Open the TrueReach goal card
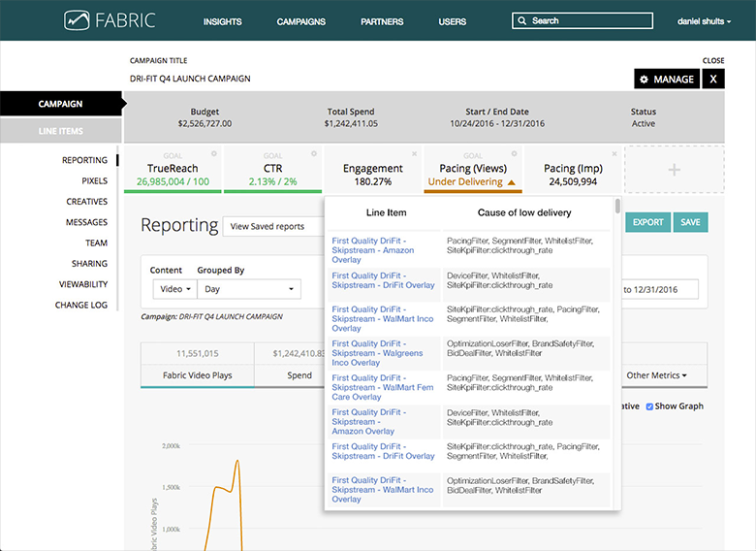The height and width of the screenshot is (551, 756). pyautogui.click(x=173, y=170)
